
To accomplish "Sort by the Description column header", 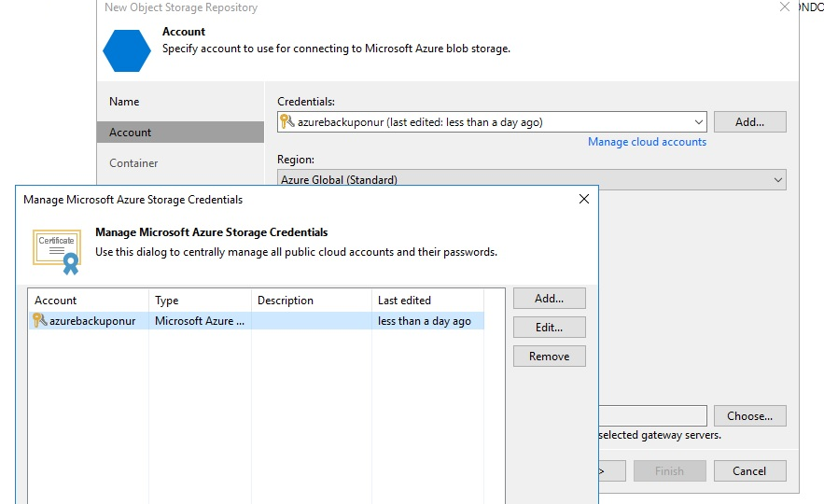I will [312, 301].
